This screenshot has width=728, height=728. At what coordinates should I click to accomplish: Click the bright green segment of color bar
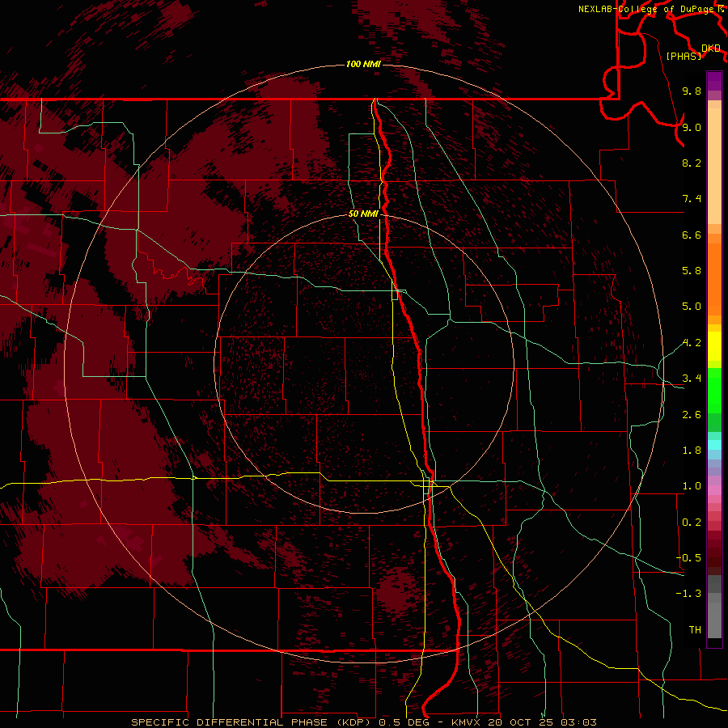click(x=714, y=391)
